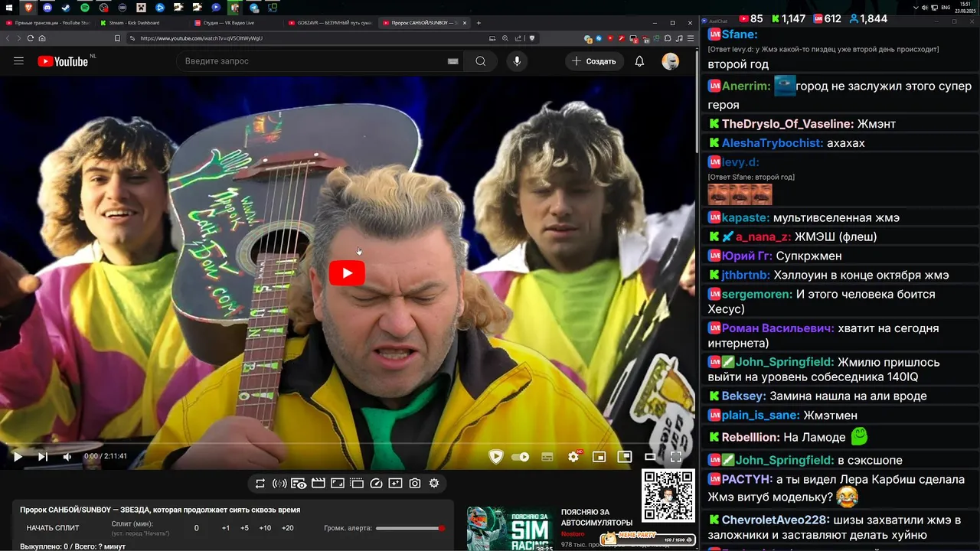Play the video with the large red button
Image resolution: width=980 pixels, height=551 pixels.
347,273
